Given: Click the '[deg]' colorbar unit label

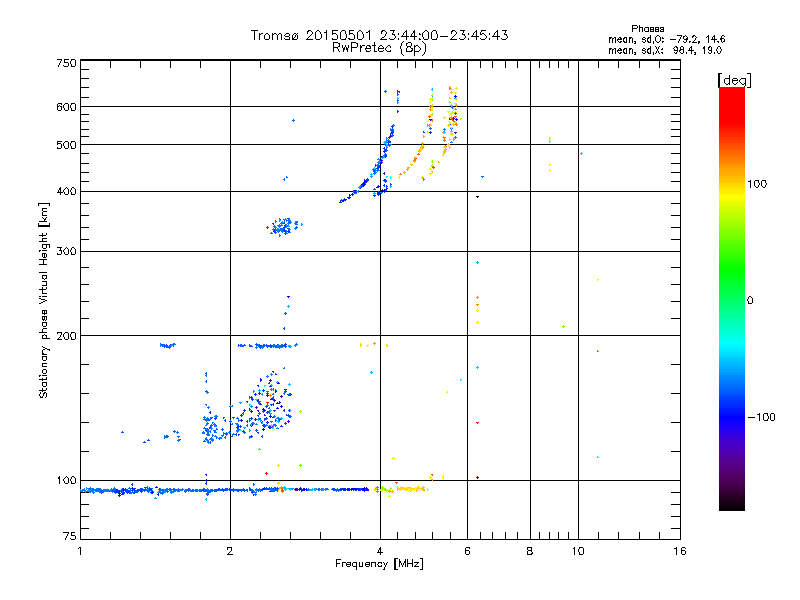Looking at the screenshot, I should (x=734, y=80).
